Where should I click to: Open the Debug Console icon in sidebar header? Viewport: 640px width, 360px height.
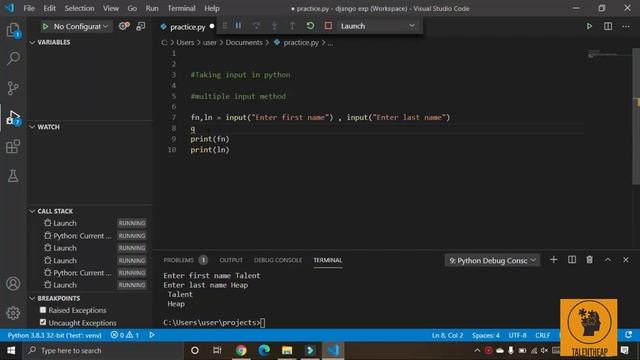pyautogui.click(x=141, y=27)
